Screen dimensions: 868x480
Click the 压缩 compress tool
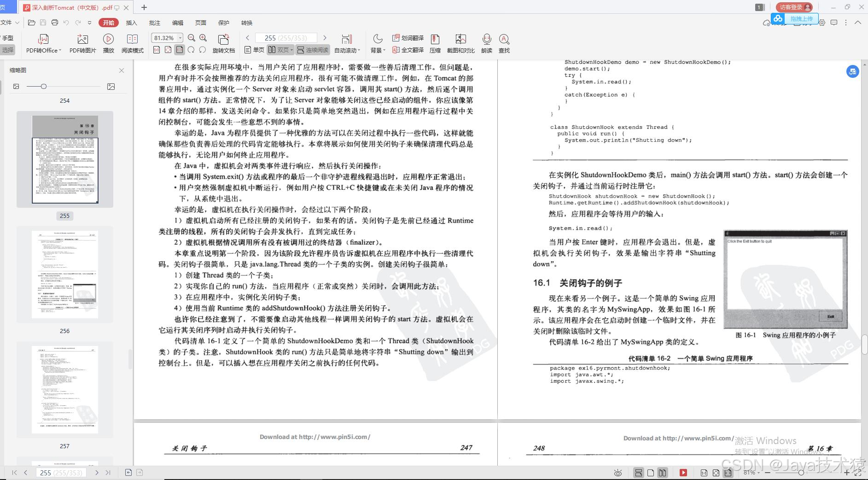point(435,43)
